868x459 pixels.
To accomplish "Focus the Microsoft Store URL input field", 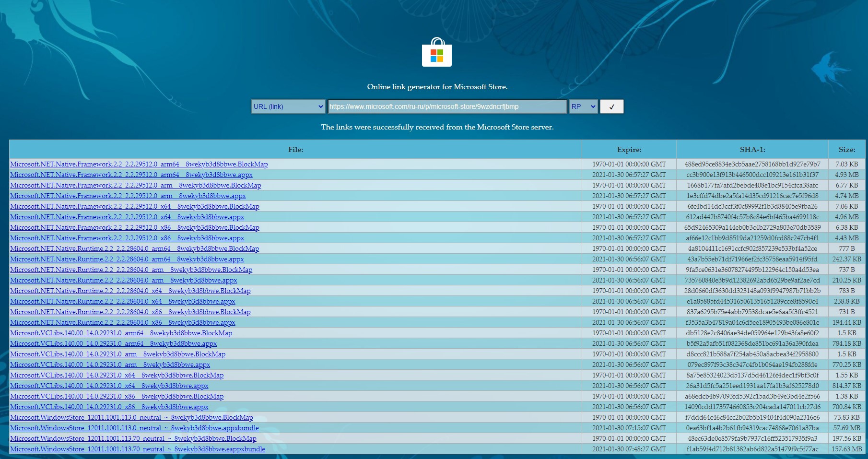I will (x=447, y=106).
